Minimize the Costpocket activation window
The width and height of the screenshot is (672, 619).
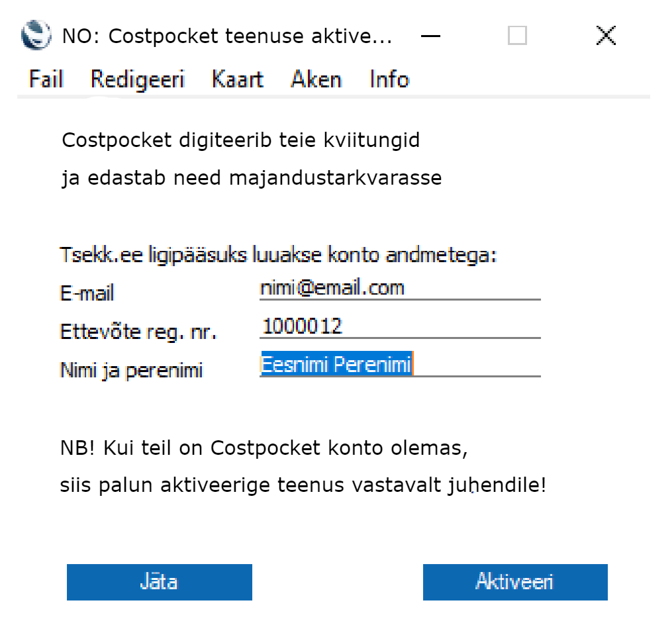pyautogui.click(x=430, y=36)
